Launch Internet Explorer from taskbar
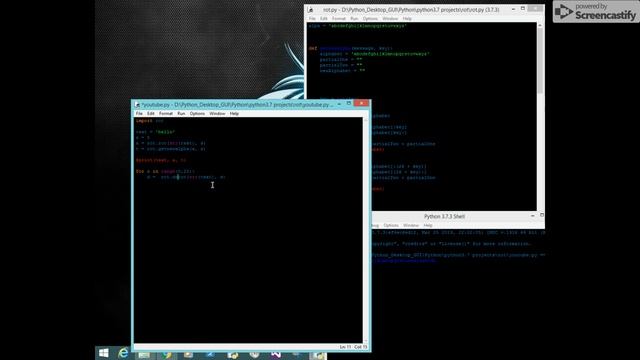The width and height of the screenshot is (640, 360). coord(123,353)
